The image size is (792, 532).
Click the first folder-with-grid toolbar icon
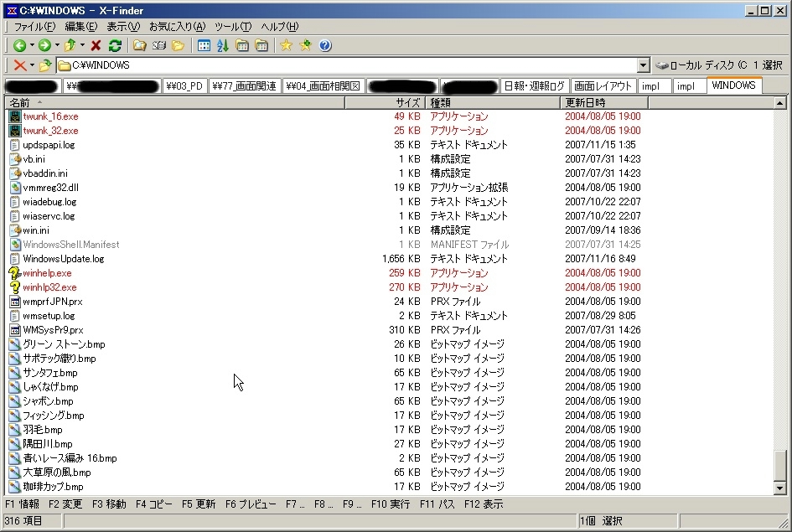point(242,46)
